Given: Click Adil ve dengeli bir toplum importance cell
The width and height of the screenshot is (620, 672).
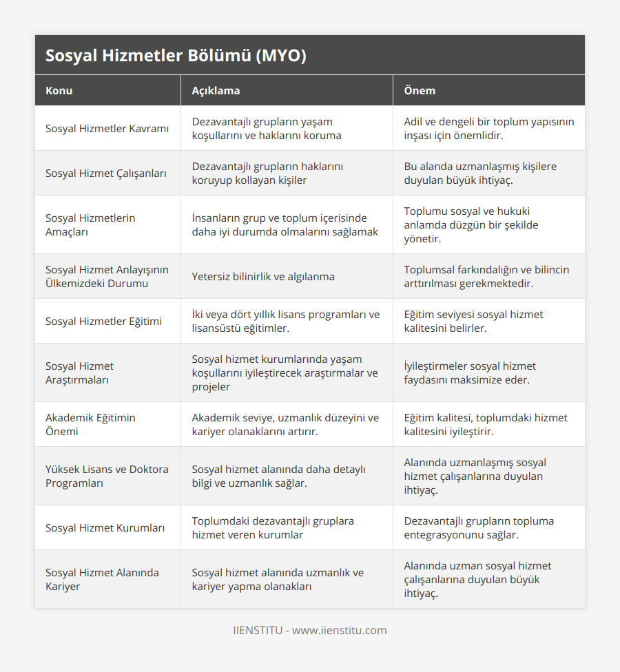Looking at the screenshot, I should click(489, 129).
